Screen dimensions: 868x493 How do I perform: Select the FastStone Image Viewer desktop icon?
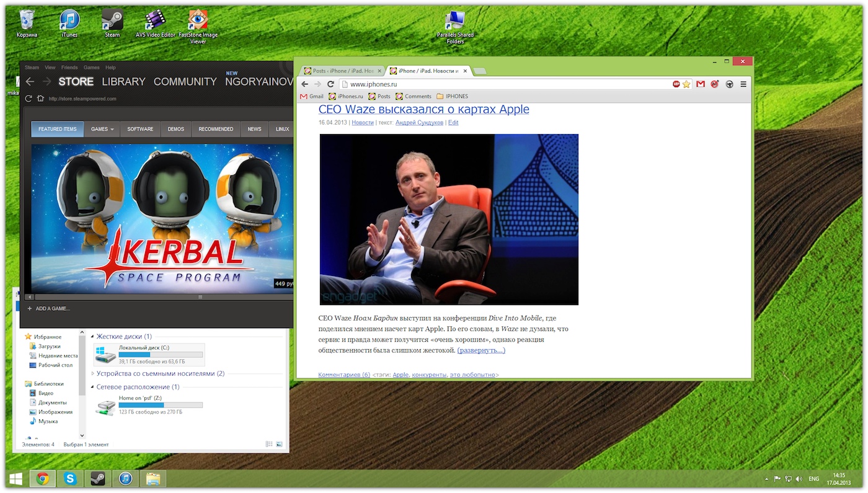click(198, 27)
